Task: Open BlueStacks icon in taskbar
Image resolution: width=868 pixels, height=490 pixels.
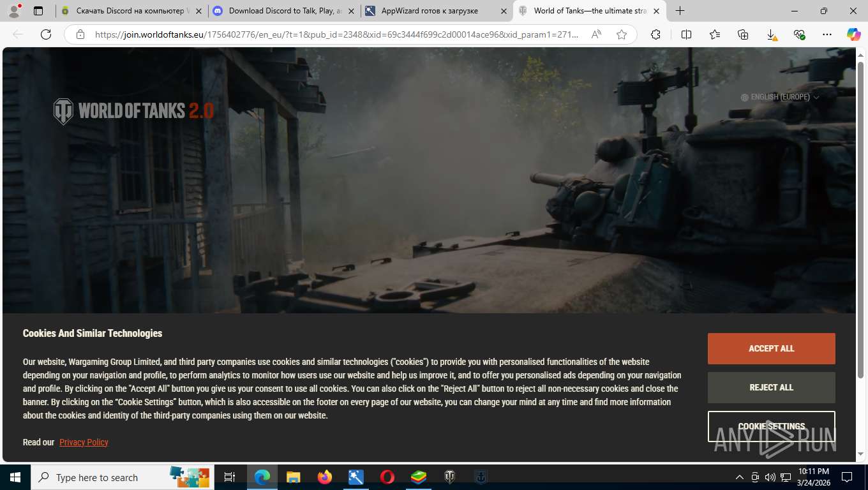Action: pos(418,477)
